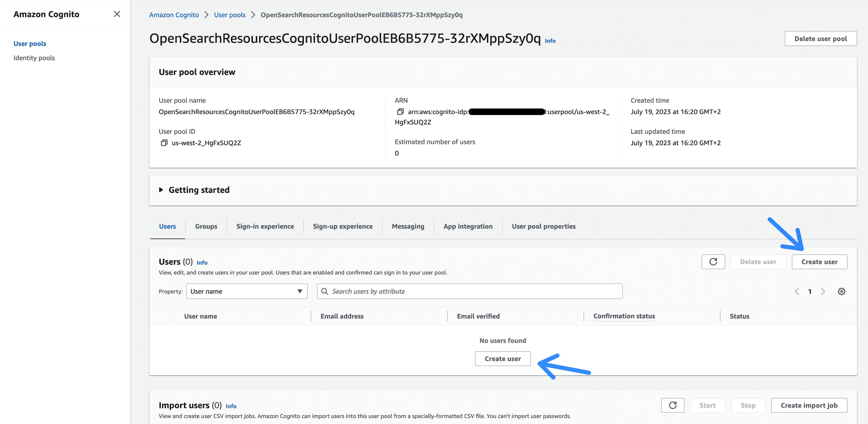This screenshot has height=424, width=868.
Task: Open the Messaging tab
Action: [408, 226]
